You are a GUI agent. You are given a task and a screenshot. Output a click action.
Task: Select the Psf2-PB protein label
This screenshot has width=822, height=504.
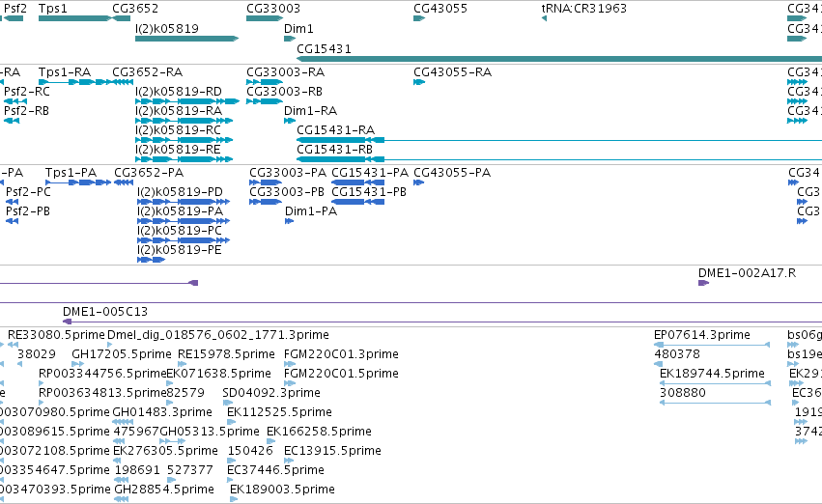(x=28, y=211)
